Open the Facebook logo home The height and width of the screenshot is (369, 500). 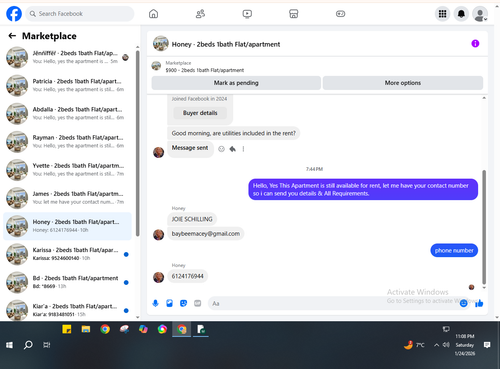(x=14, y=14)
